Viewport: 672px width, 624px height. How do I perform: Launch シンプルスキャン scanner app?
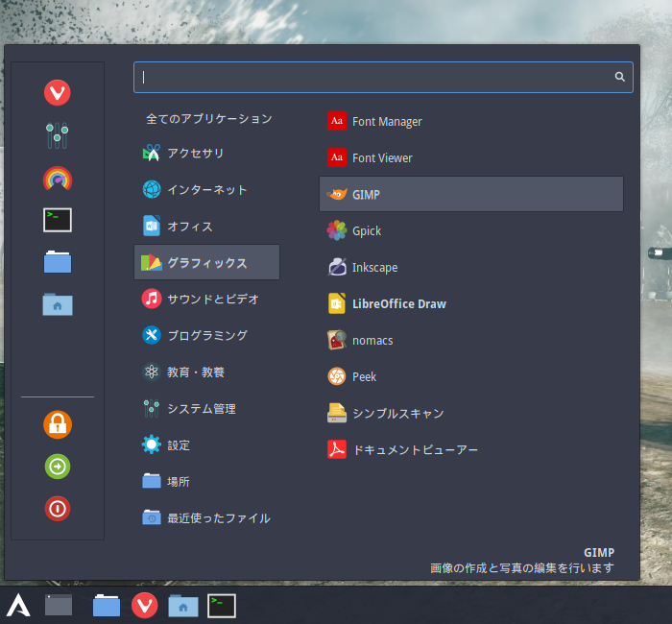point(471,413)
